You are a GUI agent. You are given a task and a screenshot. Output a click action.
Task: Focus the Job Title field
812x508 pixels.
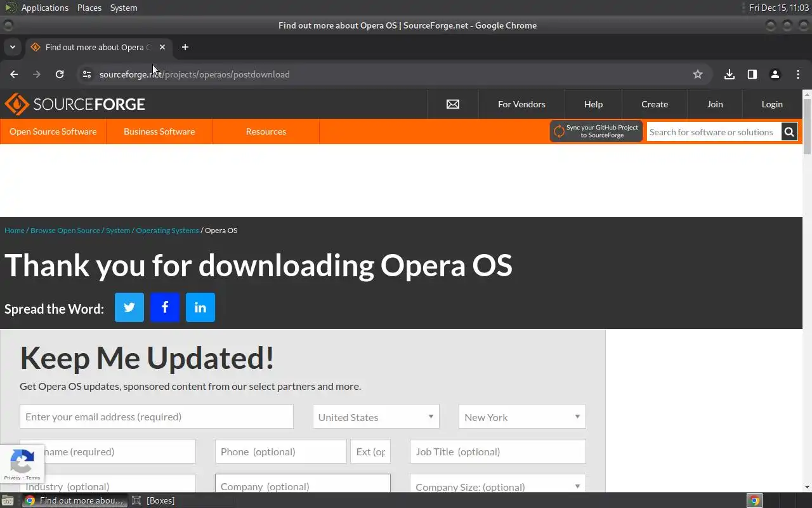[x=498, y=451]
